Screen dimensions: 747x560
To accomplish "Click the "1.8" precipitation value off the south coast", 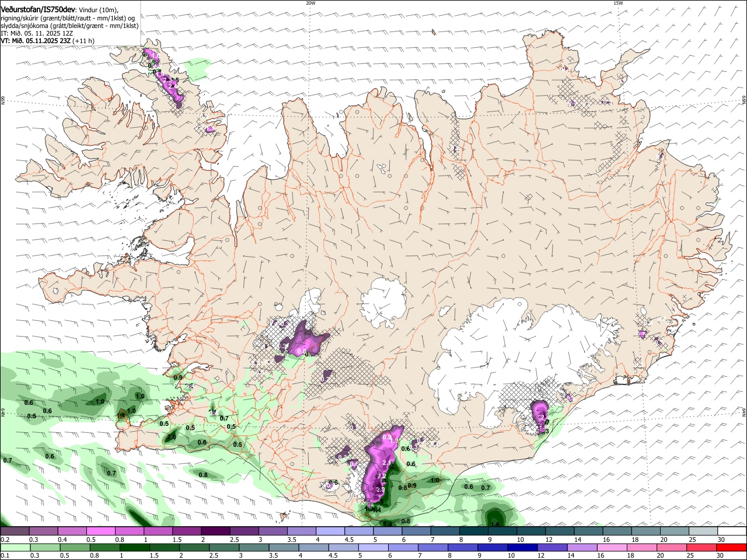I will 495,524.
